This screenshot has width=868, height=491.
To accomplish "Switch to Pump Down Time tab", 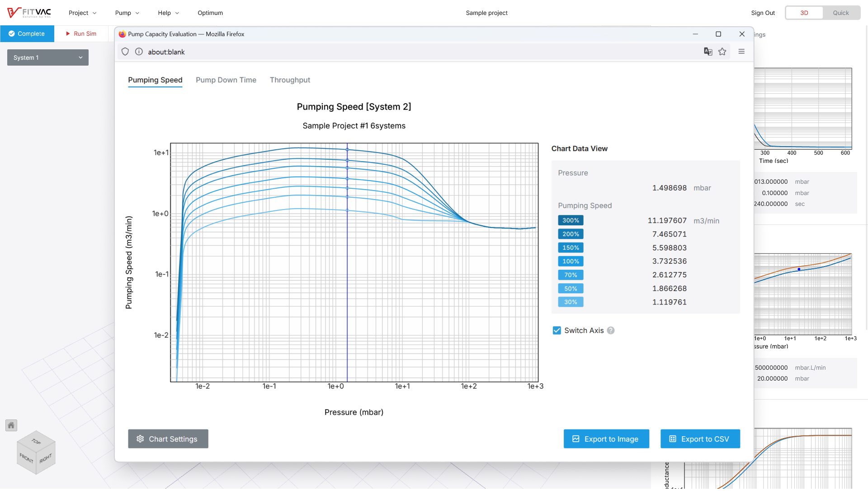I will [x=226, y=80].
